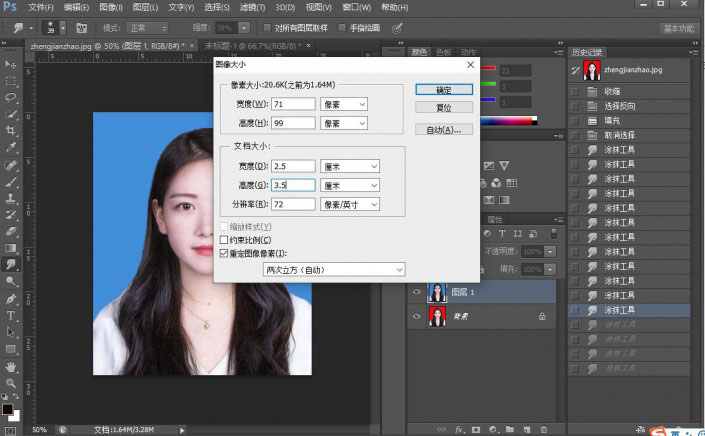The height and width of the screenshot is (436, 705).
Task: Select the Zoom magnifier tool
Action: (11, 383)
